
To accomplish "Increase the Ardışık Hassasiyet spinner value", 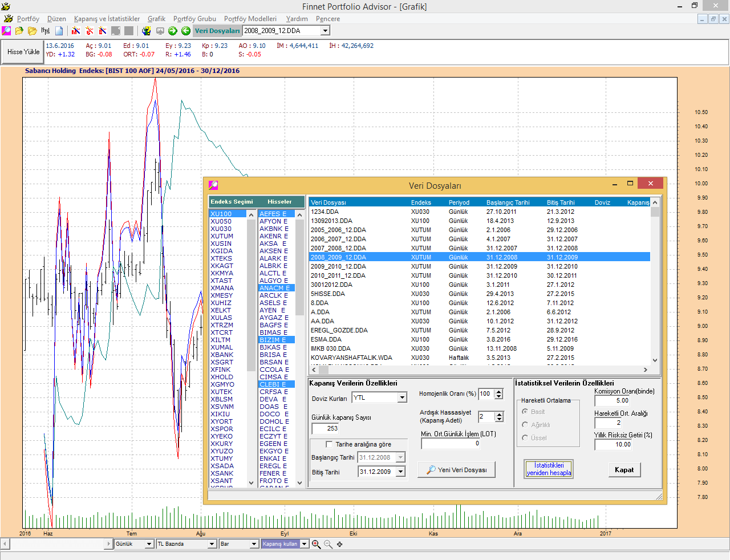I will [x=500, y=415].
